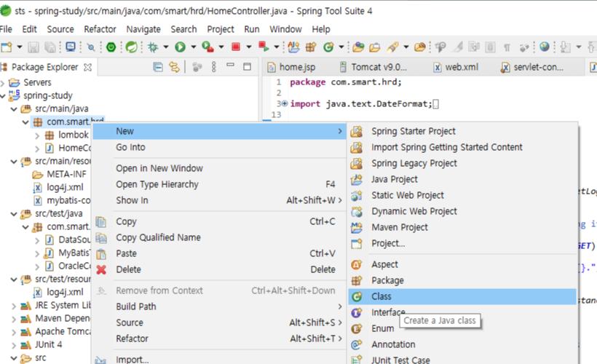Expand the lombok package node
This screenshot has width=597, height=364.
(37, 135)
